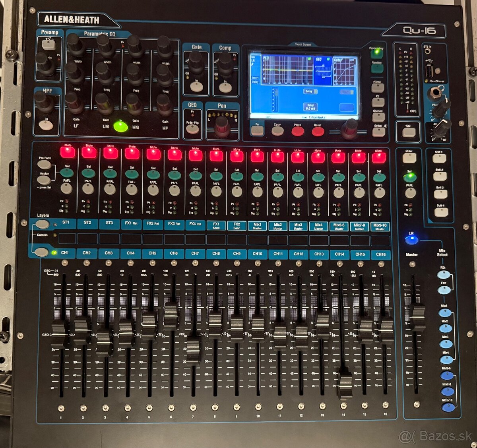
Task: Open Setup with the Setup key
Action: tap(378, 131)
